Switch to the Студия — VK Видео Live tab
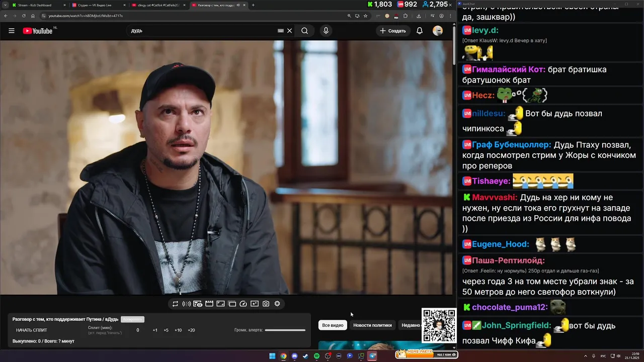 click(99, 5)
